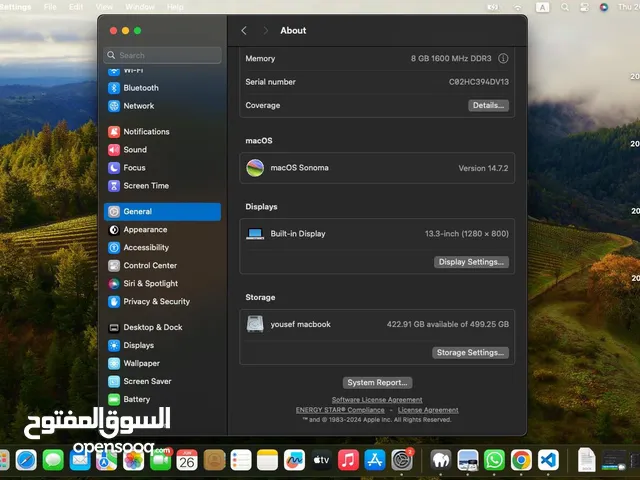640x480 pixels.
Task: Open the Edit menu
Action: (76, 7)
